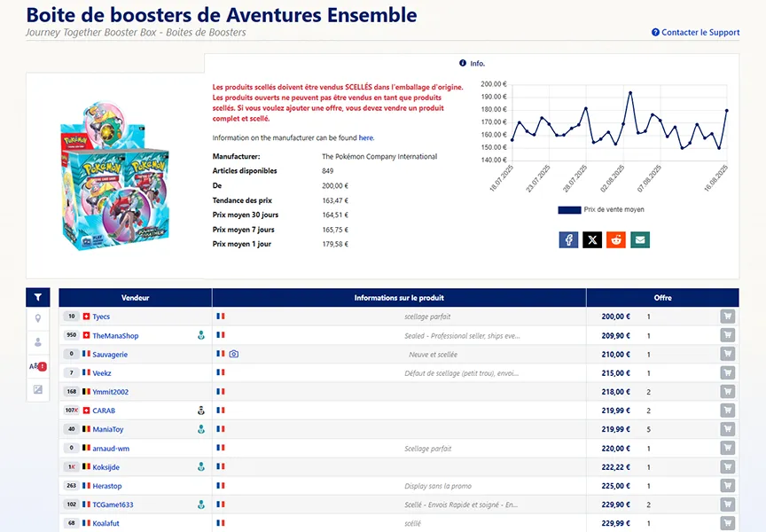Click the 950 sales badge of TheManaShop
Screen dimensions: 766x532
point(71,335)
